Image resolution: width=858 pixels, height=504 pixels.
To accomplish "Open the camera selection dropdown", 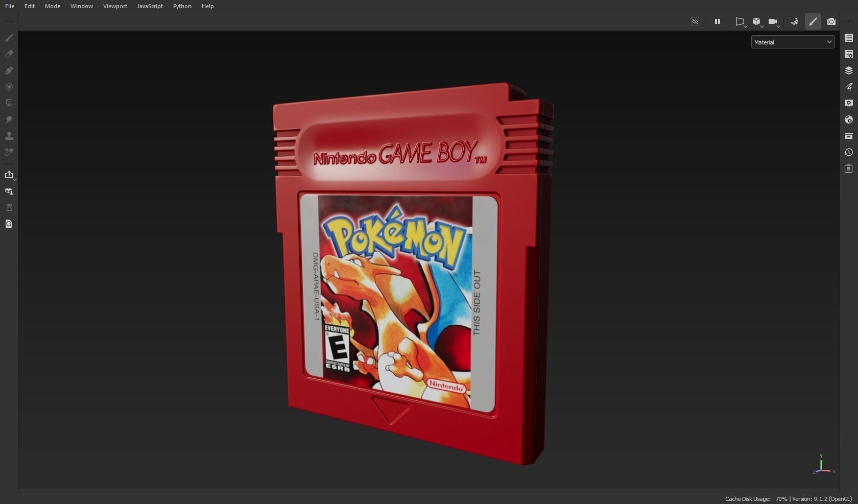I will tap(774, 22).
